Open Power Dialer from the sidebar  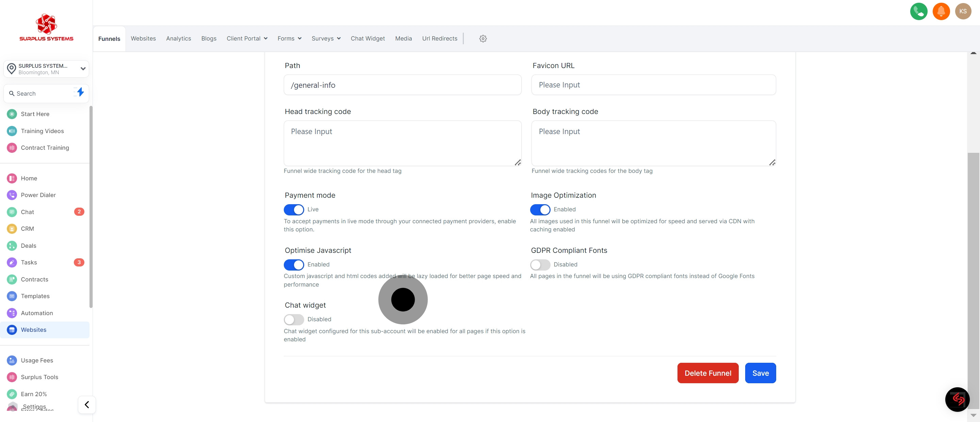(x=38, y=195)
